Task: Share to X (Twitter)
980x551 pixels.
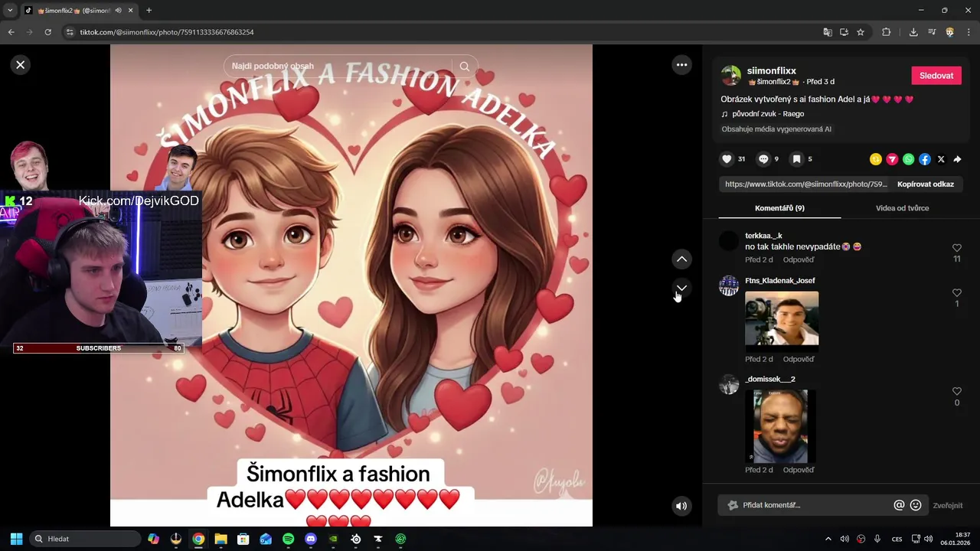Action: [941, 159]
